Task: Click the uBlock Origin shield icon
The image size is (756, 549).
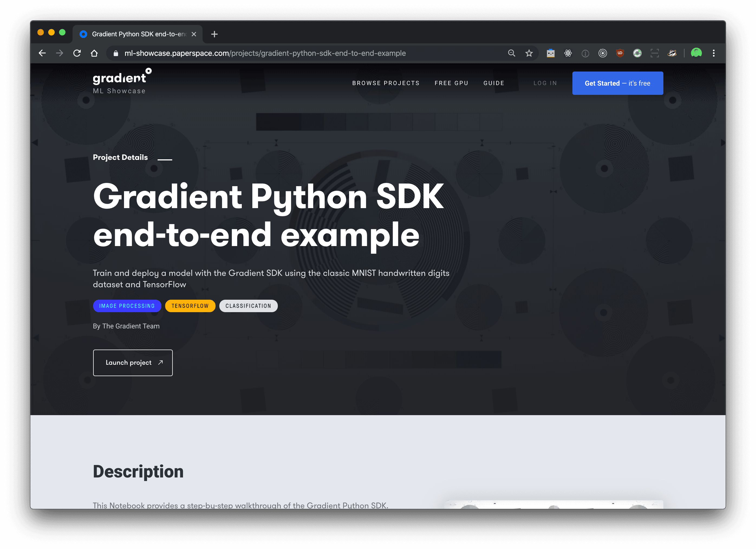Action: (x=620, y=53)
